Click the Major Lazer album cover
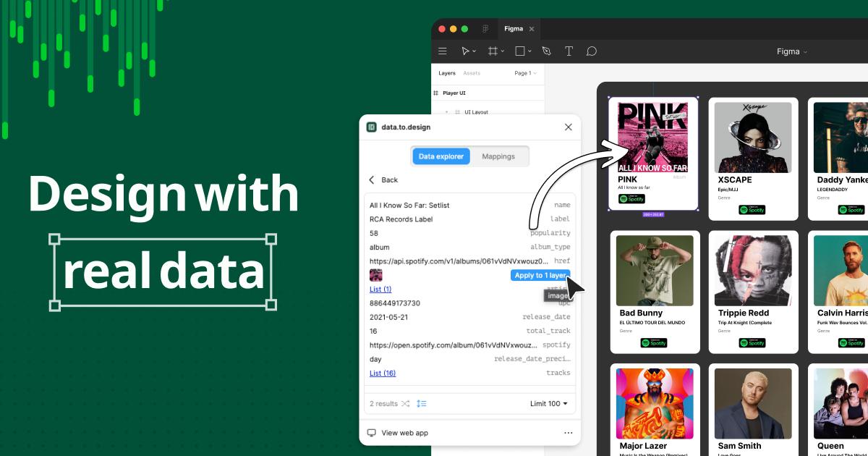 [x=655, y=404]
